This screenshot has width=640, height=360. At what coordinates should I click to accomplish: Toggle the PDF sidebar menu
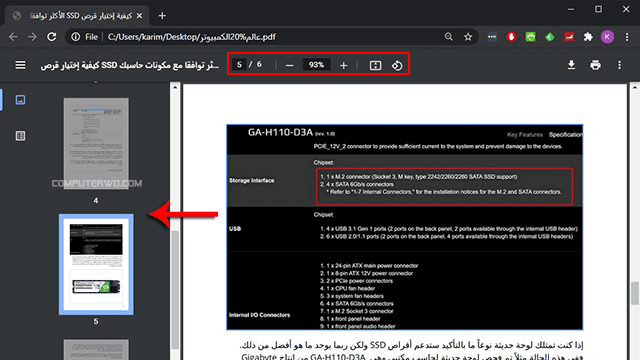pos(20,65)
